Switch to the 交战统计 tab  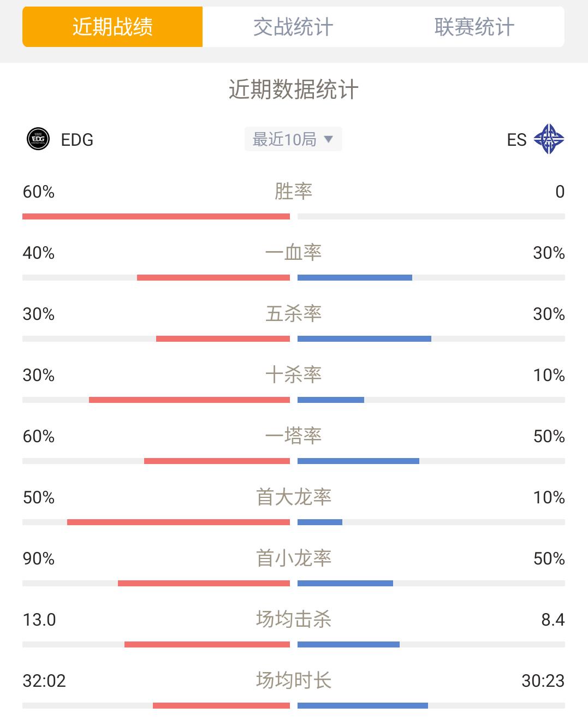click(x=293, y=27)
